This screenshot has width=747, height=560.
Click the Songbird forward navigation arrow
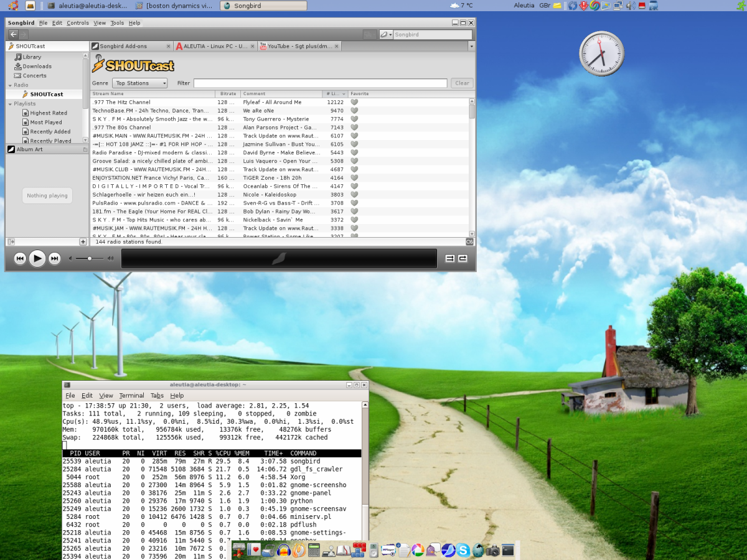tap(22, 34)
